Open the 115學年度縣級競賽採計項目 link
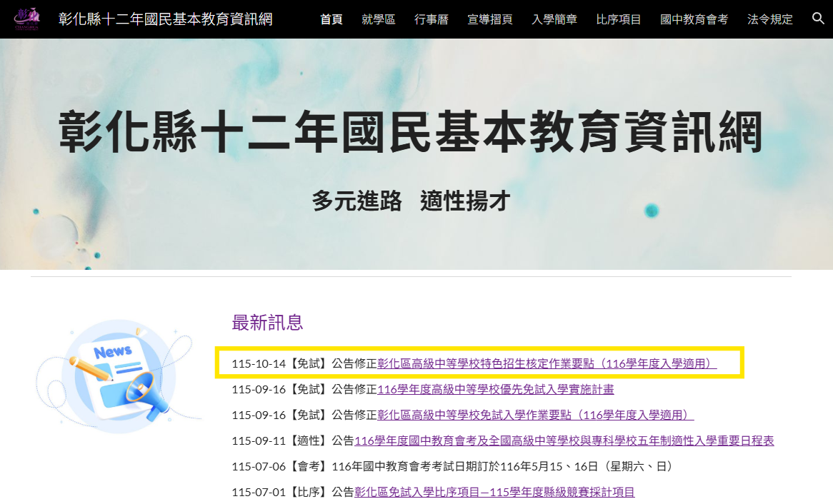The width and height of the screenshot is (833, 504). click(494, 492)
